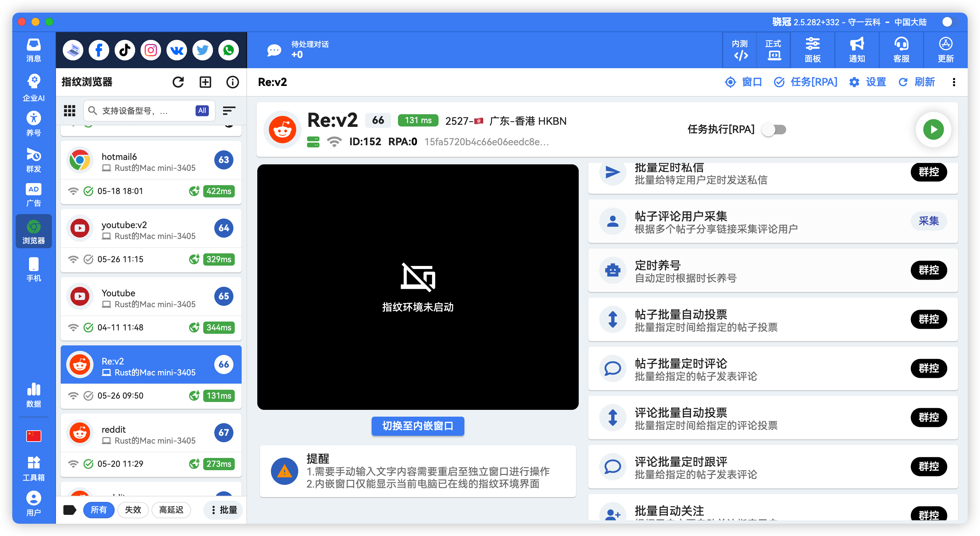Viewport: 980px width, 536px height.
Task: Select the TikTok platform icon
Action: coord(125,50)
